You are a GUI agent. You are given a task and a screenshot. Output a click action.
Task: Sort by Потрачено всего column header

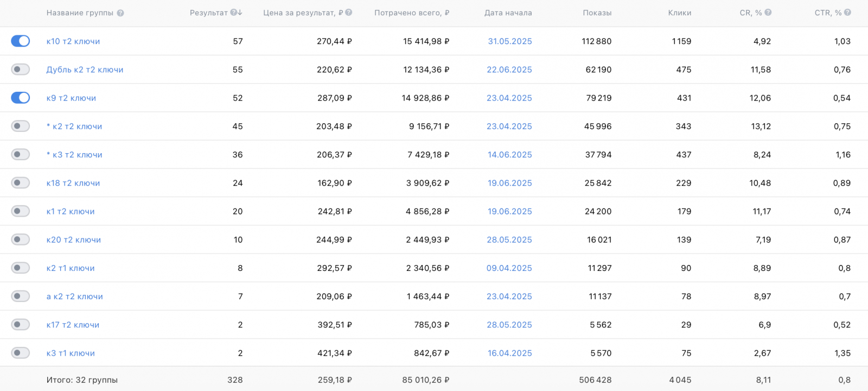coord(411,13)
